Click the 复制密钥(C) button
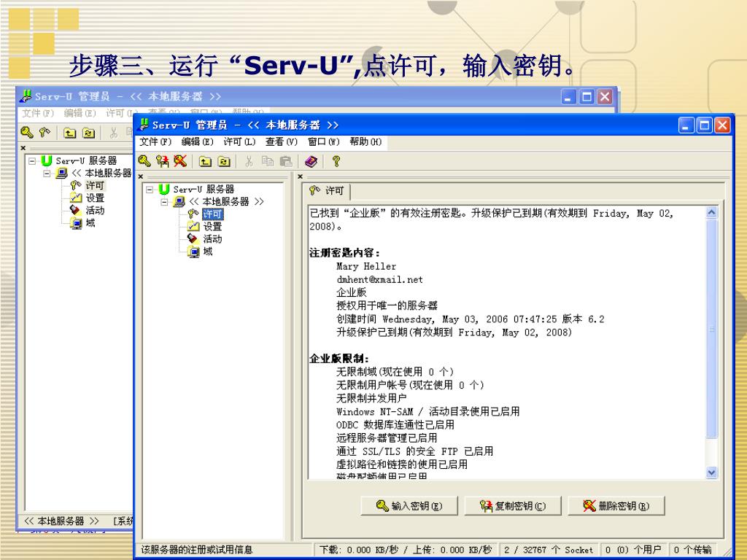 click(x=513, y=506)
